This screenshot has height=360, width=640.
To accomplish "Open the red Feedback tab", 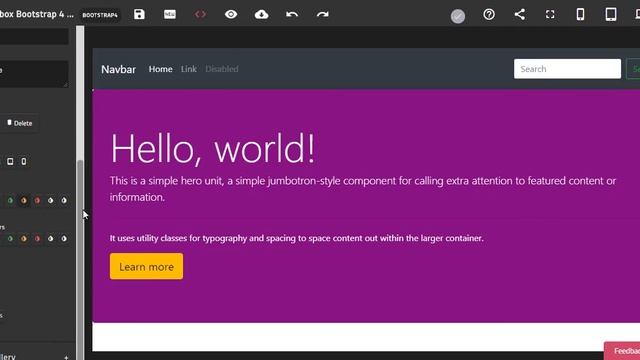I will click(x=622, y=351).
